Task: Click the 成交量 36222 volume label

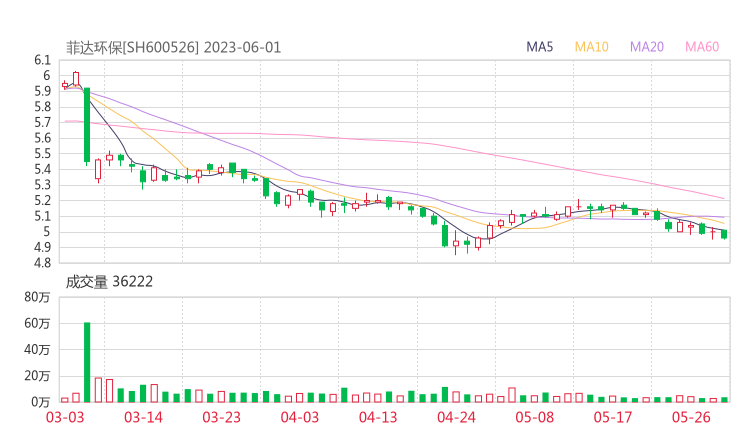Action: click(109, 282)
